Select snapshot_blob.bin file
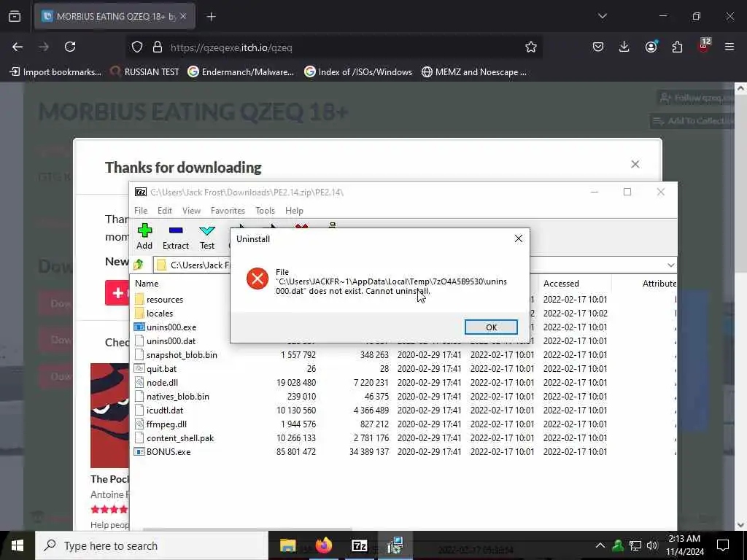747x560 pixels. click(x=182, y=355)
